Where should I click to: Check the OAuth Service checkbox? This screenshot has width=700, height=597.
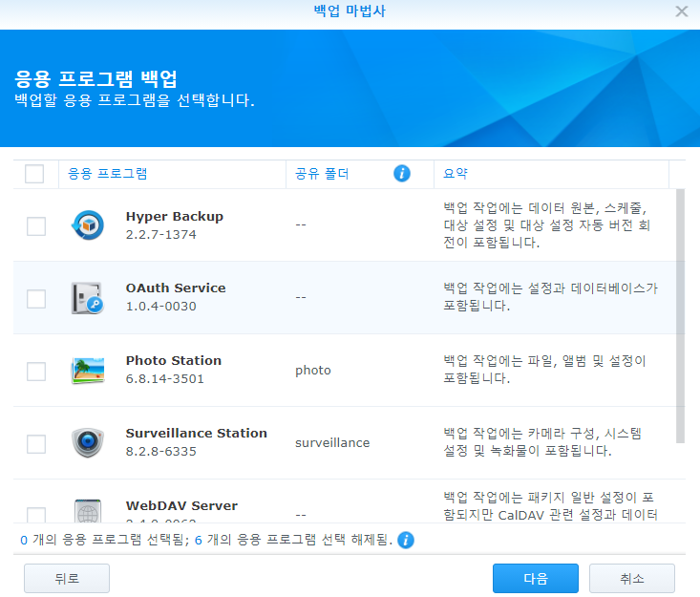(x=36, y=299)
